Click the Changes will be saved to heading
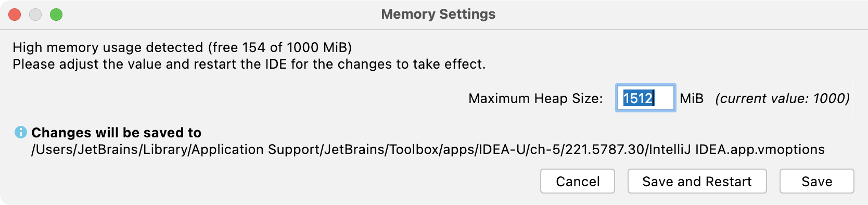This screenshot has height=205, width=868. pyautogui.click(x=117, y=133)
